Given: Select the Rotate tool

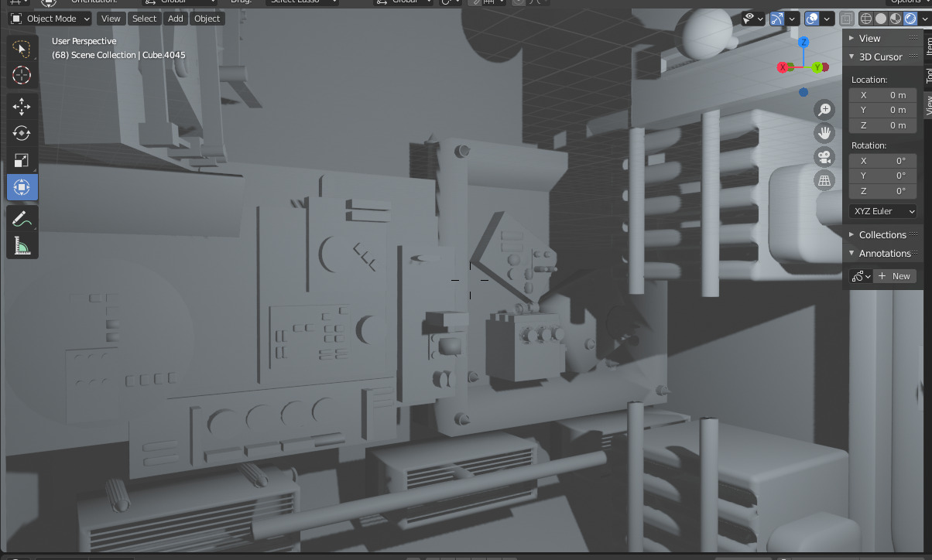Looking at the screenshot, I should point(22,133).
